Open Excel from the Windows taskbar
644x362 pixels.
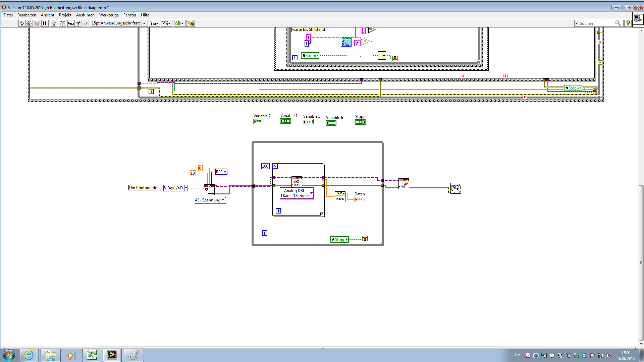pyautogui.click(x=92, y=355)
